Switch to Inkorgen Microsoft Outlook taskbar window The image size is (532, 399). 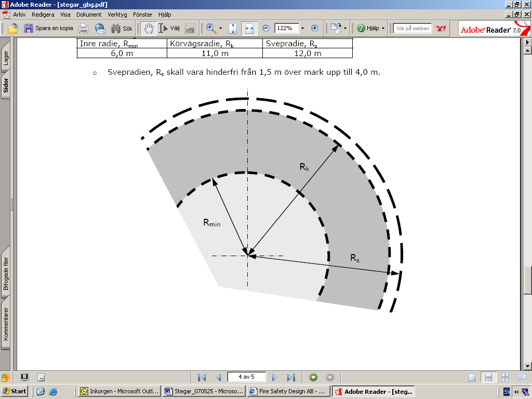point(119,391)
